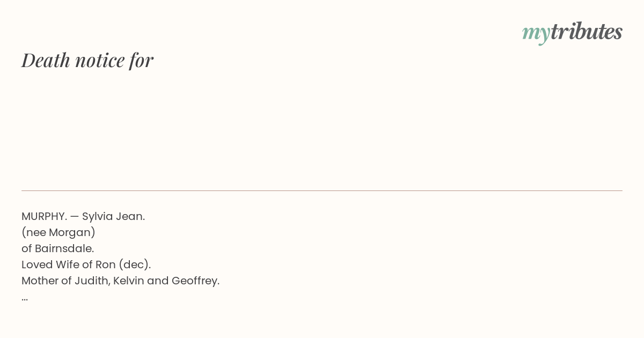Click the "of Bairnsdale." line
This screenshot has width=644, height=338.
click(x=58, y=248)
